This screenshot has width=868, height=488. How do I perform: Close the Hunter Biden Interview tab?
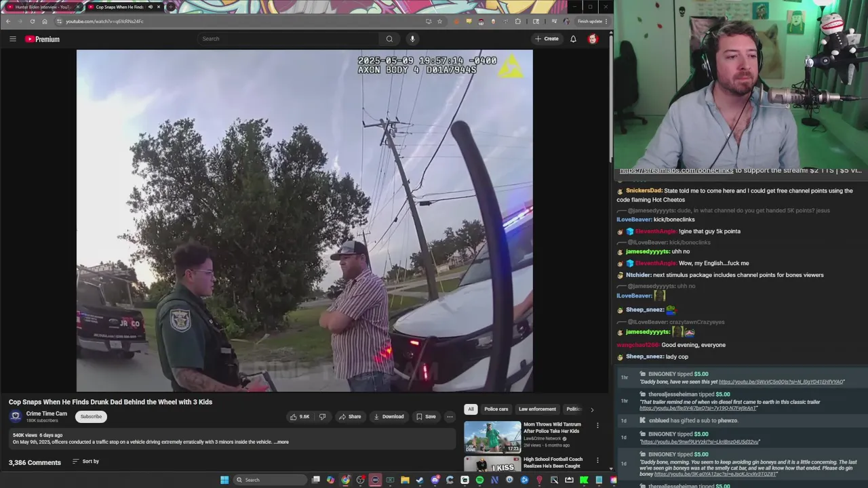click(78, 7)
